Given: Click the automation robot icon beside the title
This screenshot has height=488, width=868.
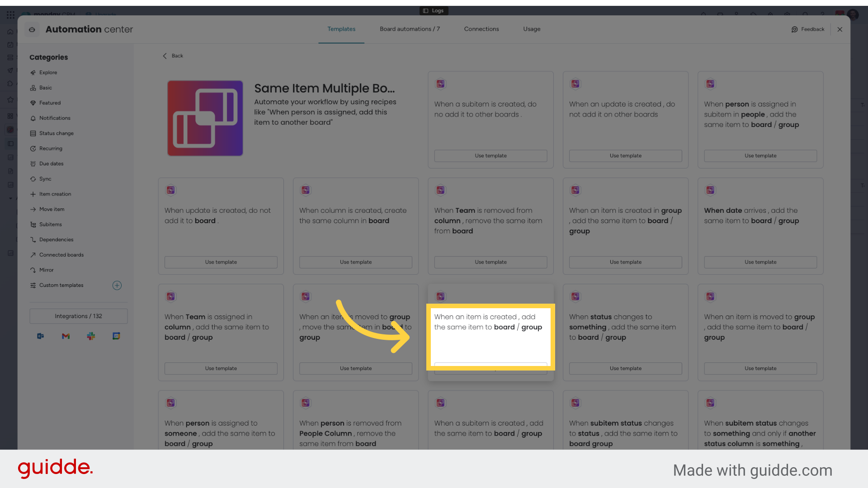Looking at the screenshot, I should (x=32, y=29).
